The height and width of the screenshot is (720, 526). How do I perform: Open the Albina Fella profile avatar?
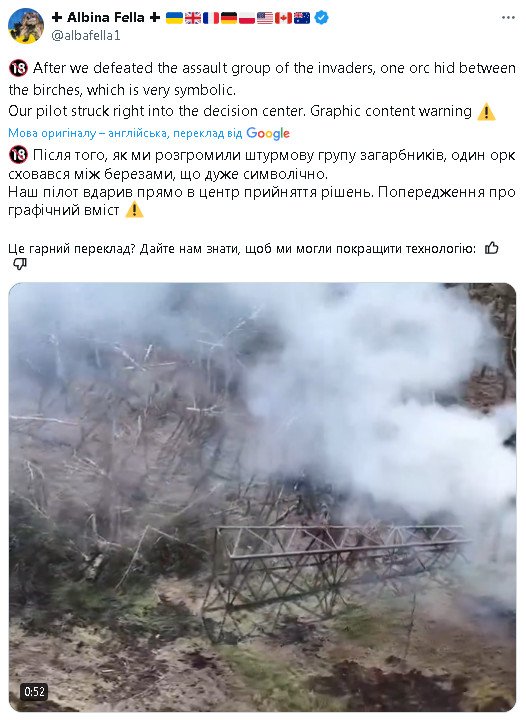(x=25, y=26)
